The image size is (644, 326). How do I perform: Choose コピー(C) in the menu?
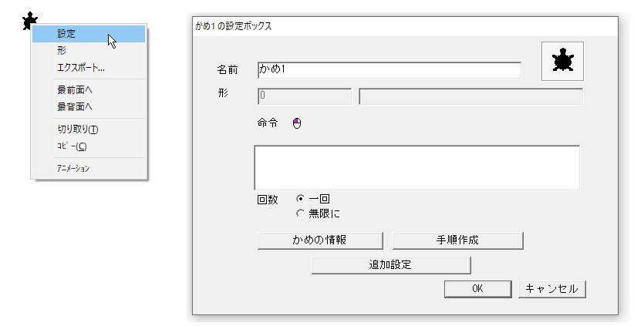coord(89,146)
